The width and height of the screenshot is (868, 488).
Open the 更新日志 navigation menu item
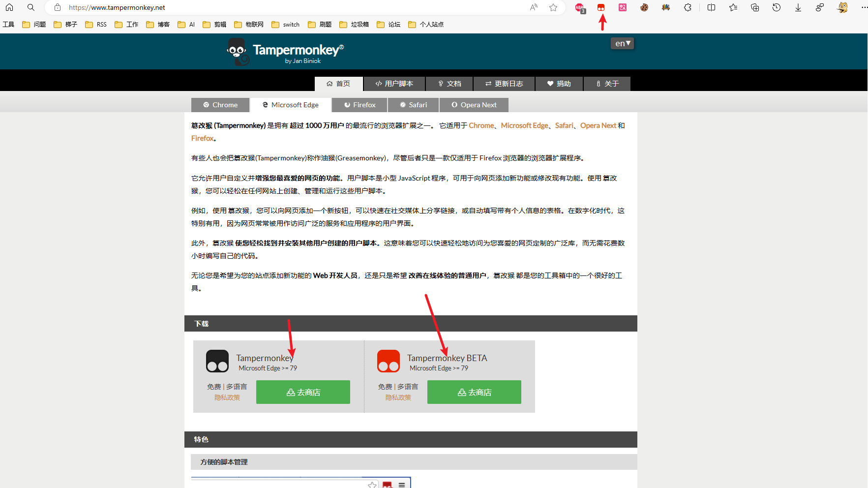(x=504, y=84)
